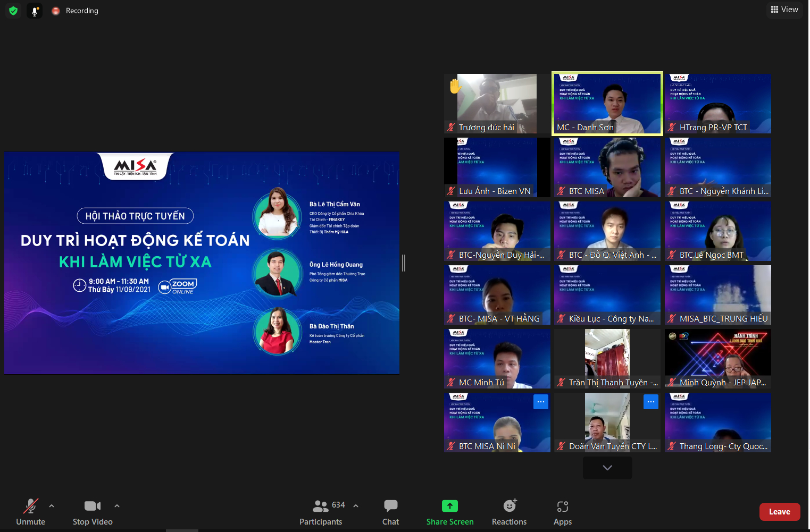The width and height of the screenshot is (810, 532).
Task: Expand video options arrow next to Stop Video
Action: 117,506
